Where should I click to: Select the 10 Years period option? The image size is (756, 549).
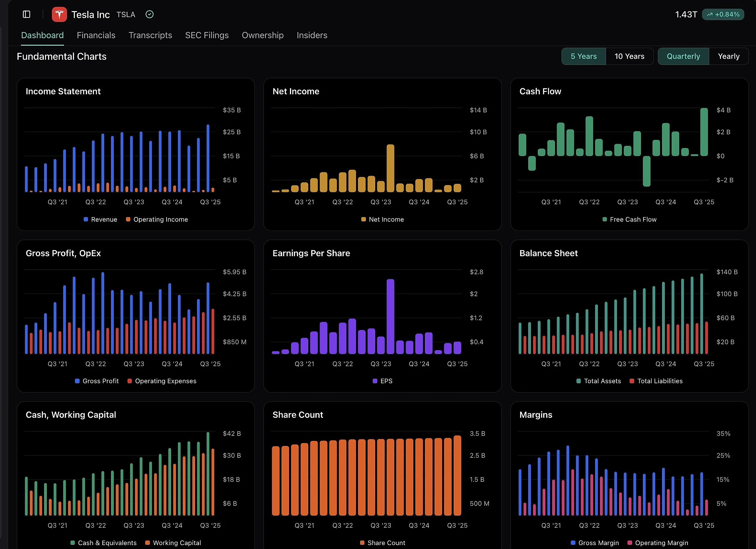630,56
